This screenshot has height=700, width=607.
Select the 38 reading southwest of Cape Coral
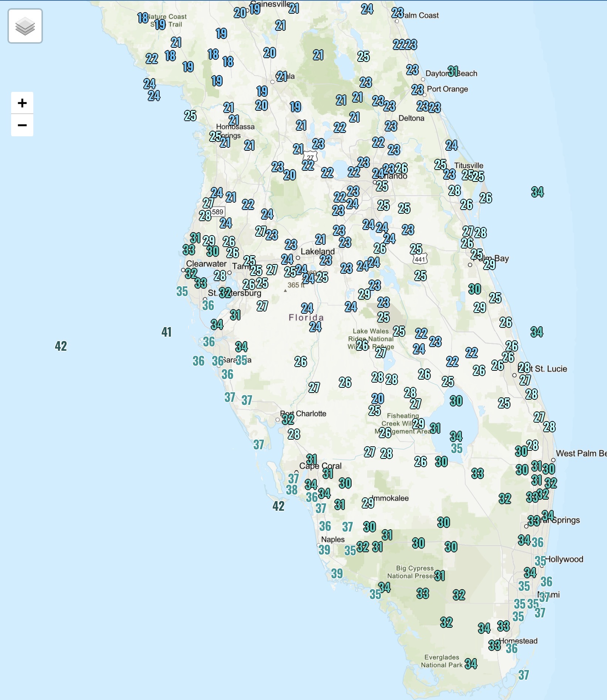tap(292, 490)
